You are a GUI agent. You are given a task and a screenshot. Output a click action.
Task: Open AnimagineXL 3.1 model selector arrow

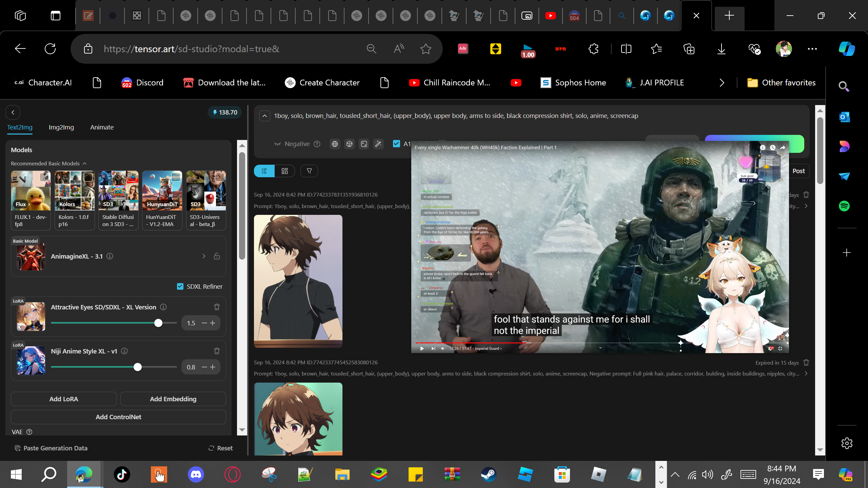(x=204, y=256)
